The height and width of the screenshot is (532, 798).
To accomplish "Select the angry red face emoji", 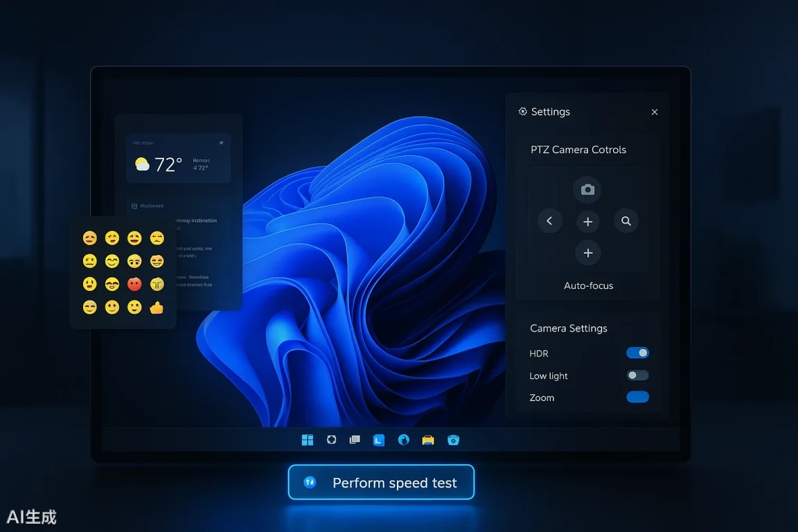I will pyautogui.click(x=134, y=284).
